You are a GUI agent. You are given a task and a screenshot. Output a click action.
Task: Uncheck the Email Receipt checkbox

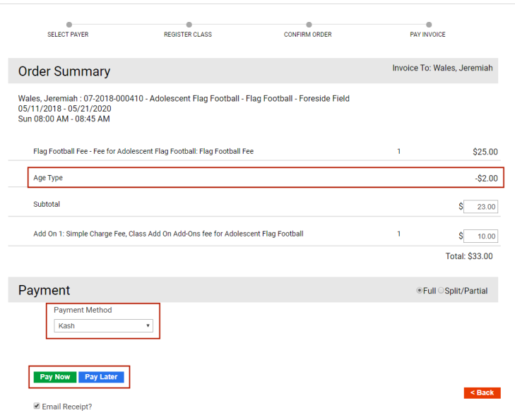pyautogui.click(x=37, y=406)
